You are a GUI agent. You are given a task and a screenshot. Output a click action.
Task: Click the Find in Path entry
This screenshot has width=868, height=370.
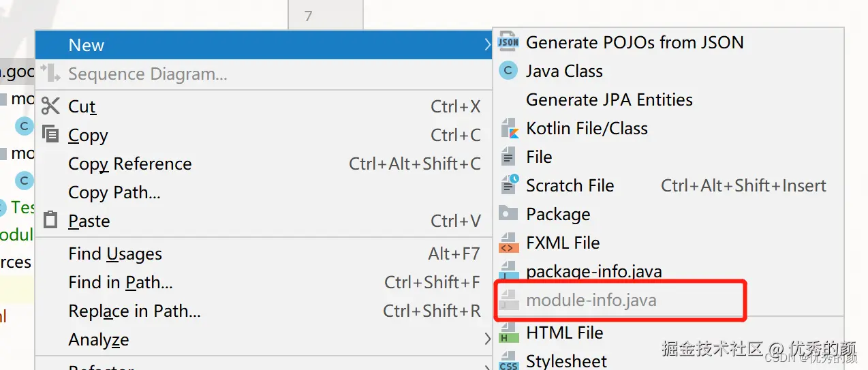(x=121, y=283)
